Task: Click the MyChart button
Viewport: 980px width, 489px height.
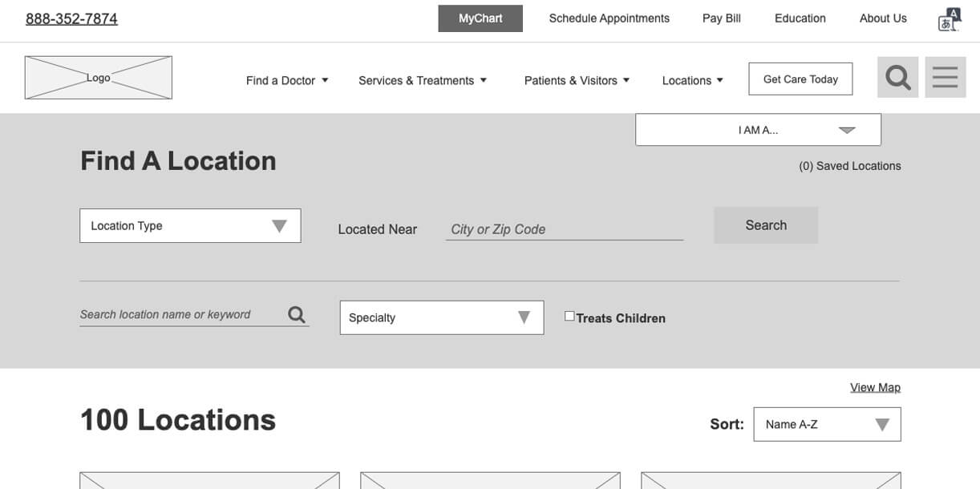Action: pos(480,18)
